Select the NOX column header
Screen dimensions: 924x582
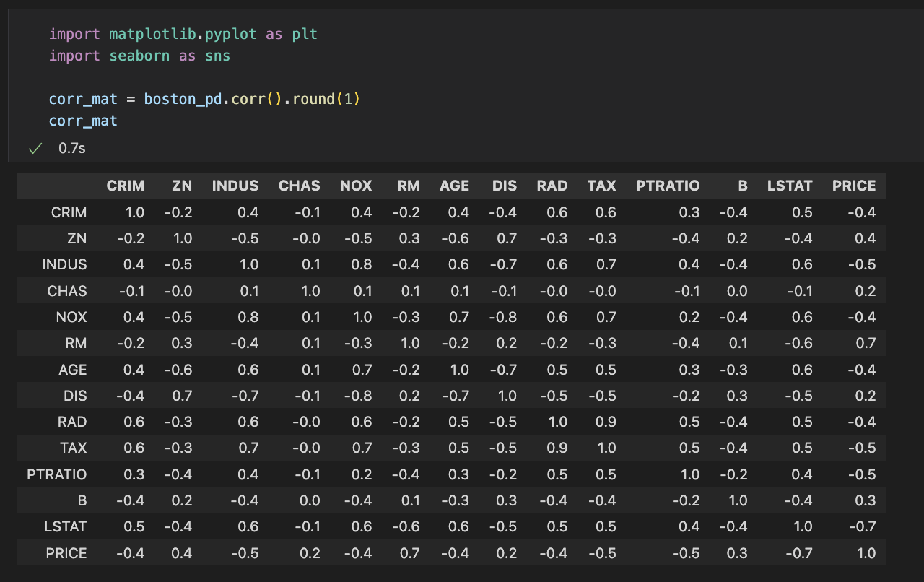point(356,186)
